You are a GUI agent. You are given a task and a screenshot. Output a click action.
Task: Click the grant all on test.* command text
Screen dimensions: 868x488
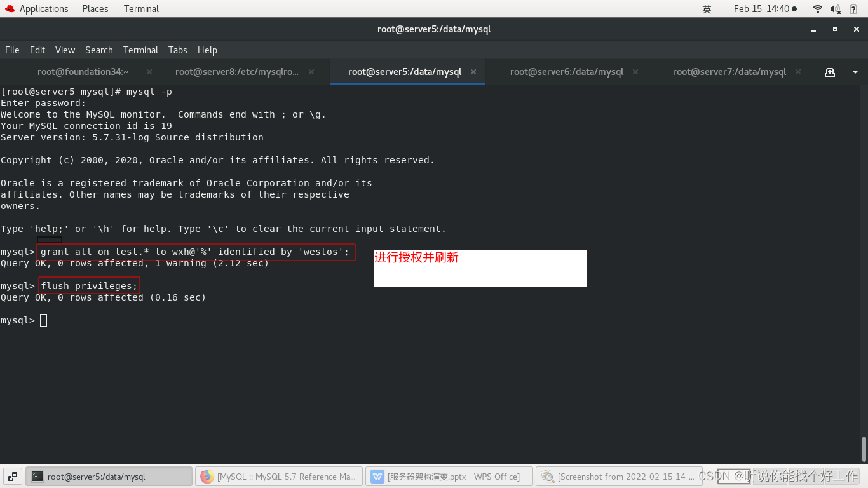coord(195,252)
